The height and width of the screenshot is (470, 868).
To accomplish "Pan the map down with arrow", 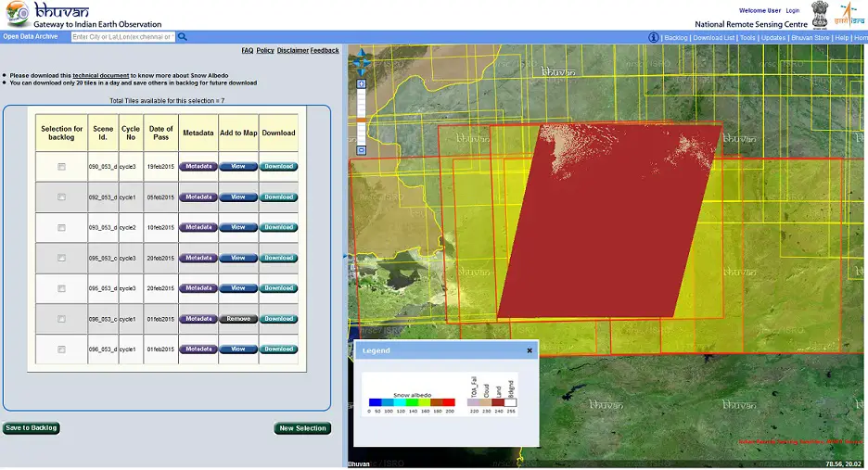I will point(361,72).
